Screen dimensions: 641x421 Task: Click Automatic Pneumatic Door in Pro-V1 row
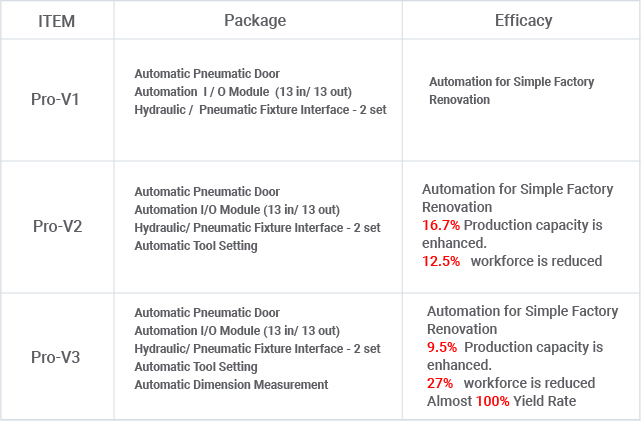[x=207, y=73]
